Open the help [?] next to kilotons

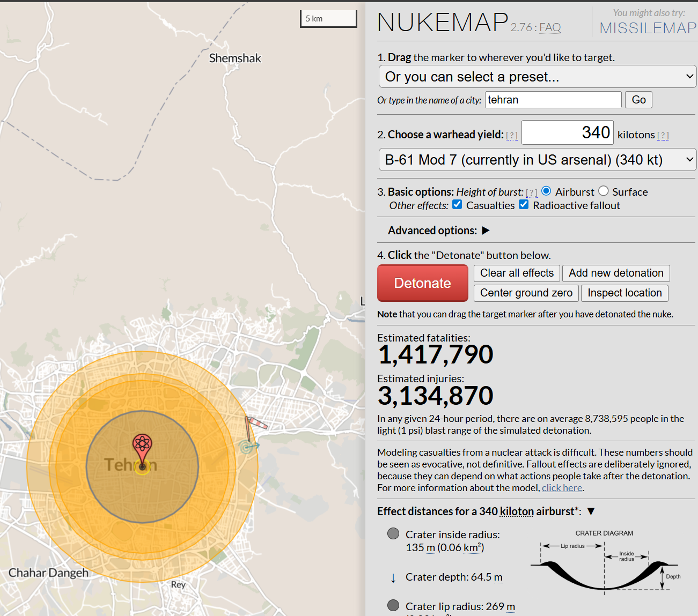(x=663, y=135)
